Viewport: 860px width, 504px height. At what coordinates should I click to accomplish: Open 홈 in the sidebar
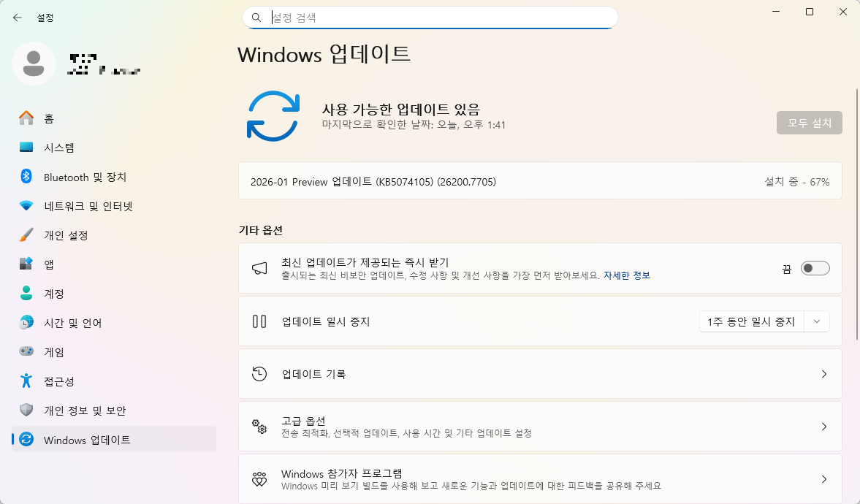click(113, 118)
